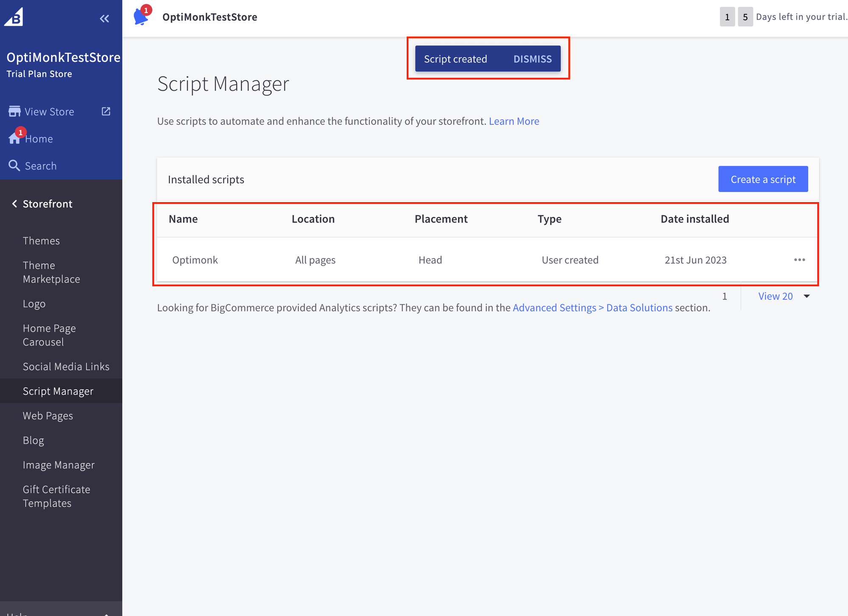
Task: Click the Script created message text
Action: [x=455, y=59]
